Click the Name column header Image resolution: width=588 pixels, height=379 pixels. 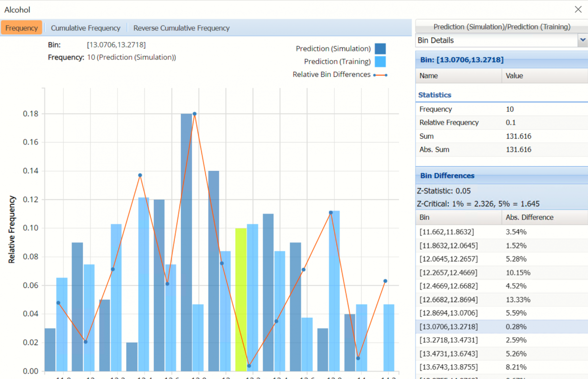point(458,76)
